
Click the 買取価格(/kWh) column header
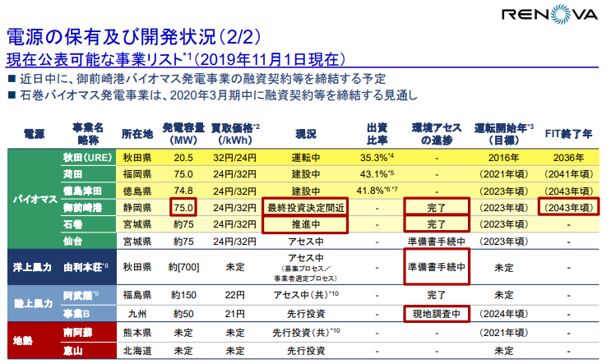[235, 134]
